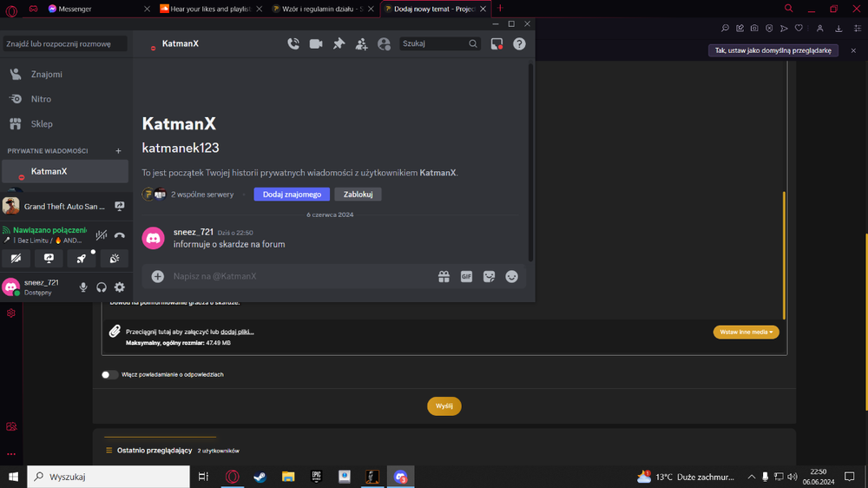The width and height of the screenshot is (868, 488).
Task: Click the dodaj pliki link in forum
Action: 237,332
